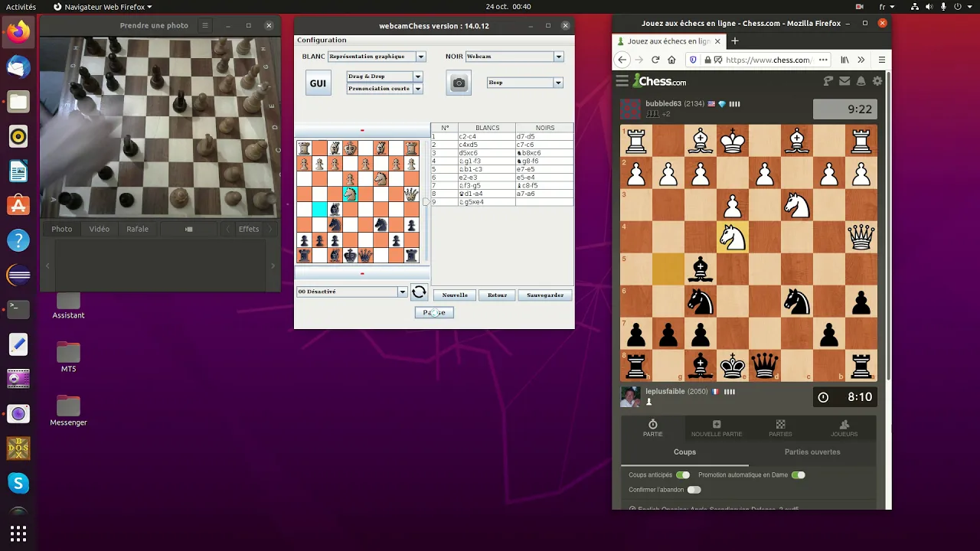Toggle Promotion automatique en Dame switch

point(798,475)
